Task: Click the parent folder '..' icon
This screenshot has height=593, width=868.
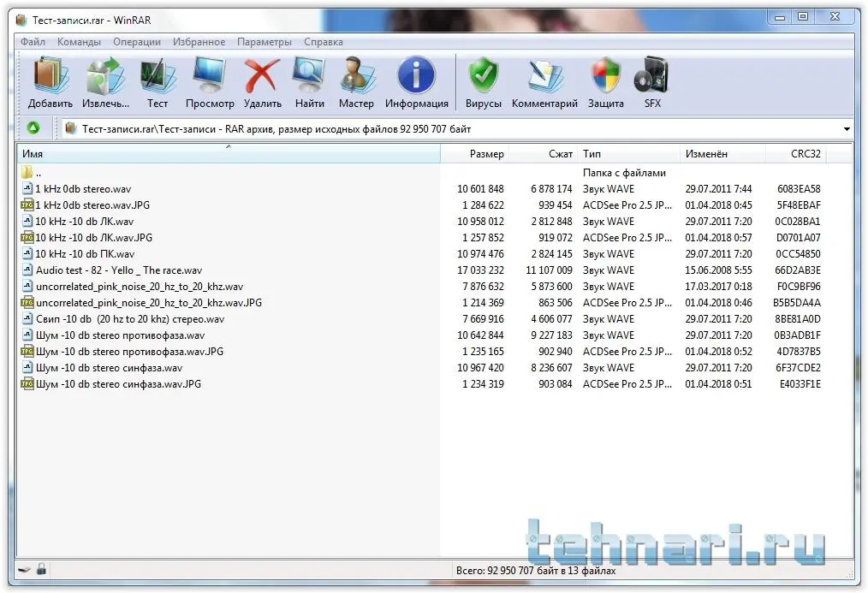Action: click(x=27, y=172)
